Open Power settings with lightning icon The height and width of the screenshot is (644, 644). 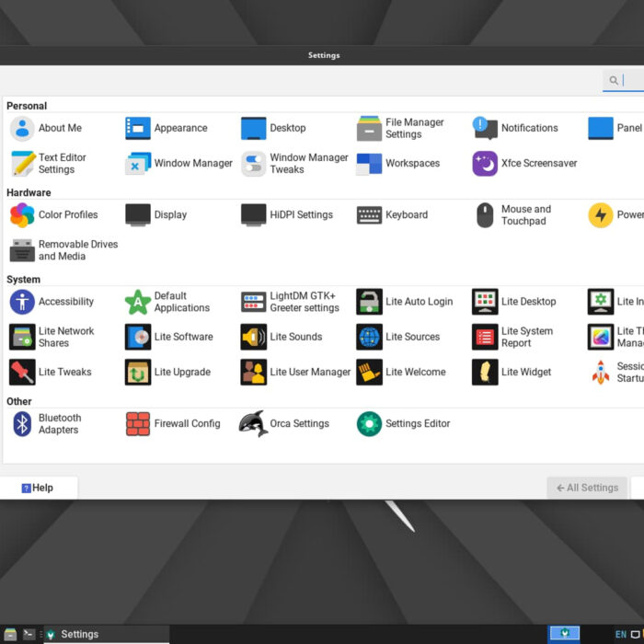click(615, 214)
